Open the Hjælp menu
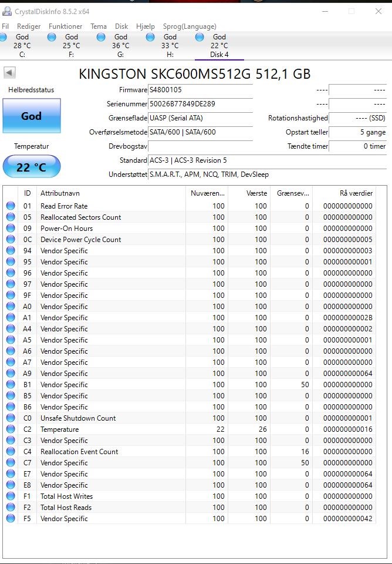Screen dimensions: 392x564 [146, 26]
